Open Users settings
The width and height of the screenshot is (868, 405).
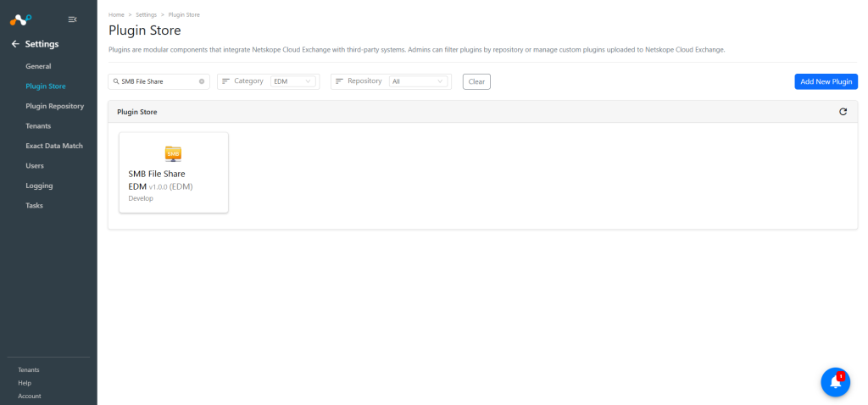point(35,166)
